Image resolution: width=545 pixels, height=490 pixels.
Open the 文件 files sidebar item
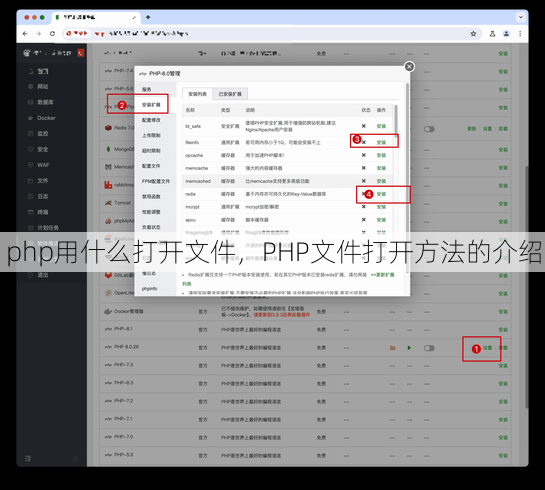[x=42, y=181]
